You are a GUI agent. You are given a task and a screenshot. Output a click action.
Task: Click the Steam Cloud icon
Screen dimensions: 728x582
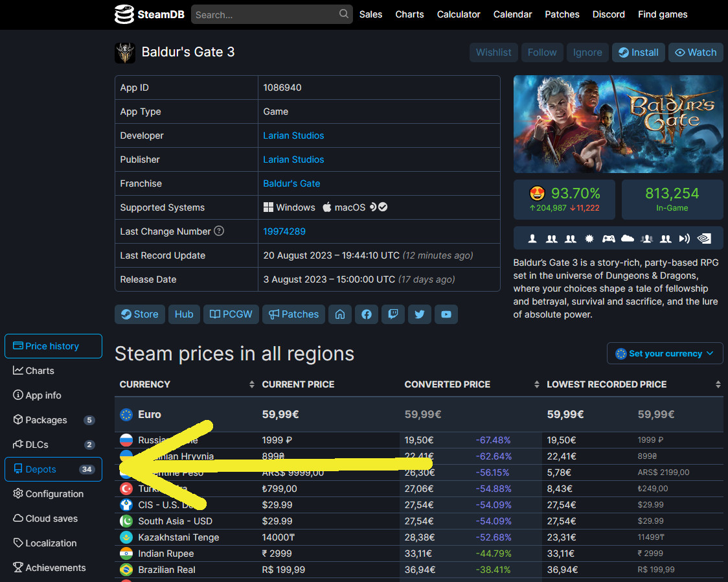(x=627, y=239)
